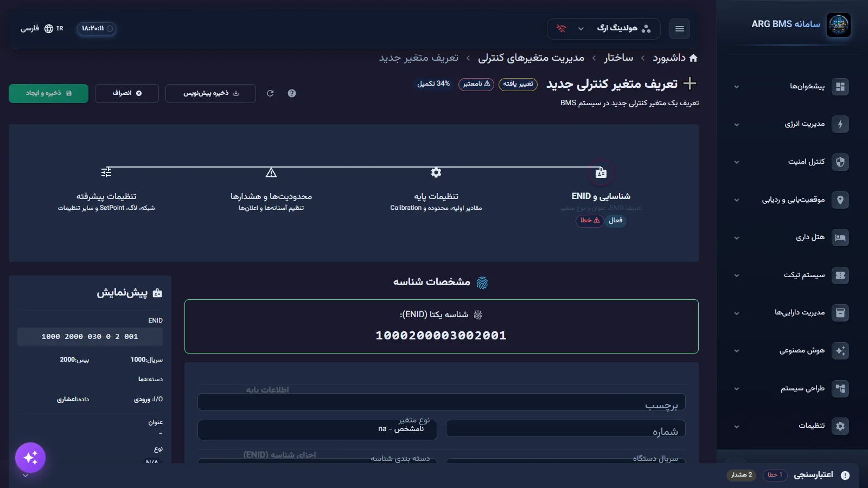868x488 pixels.
Task: Click the ذخیره و ایجاد green button
Action: click(x=48, y=93)
